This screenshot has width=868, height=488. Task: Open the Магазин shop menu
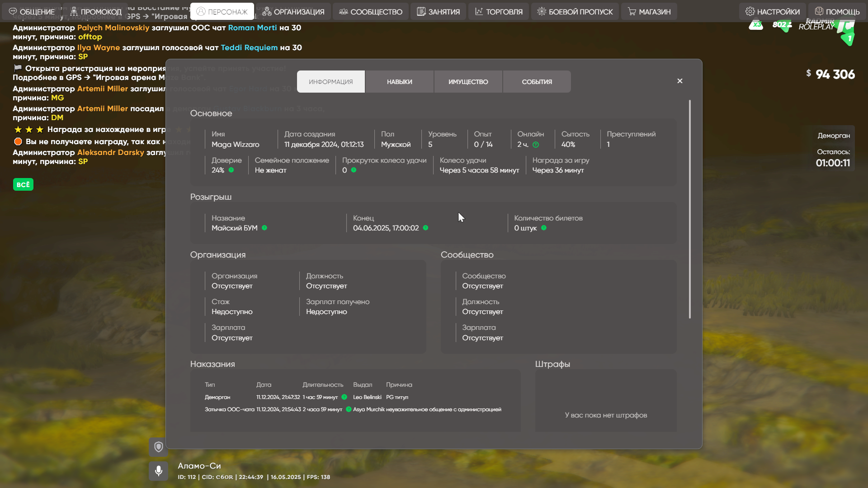pos(649,12)
